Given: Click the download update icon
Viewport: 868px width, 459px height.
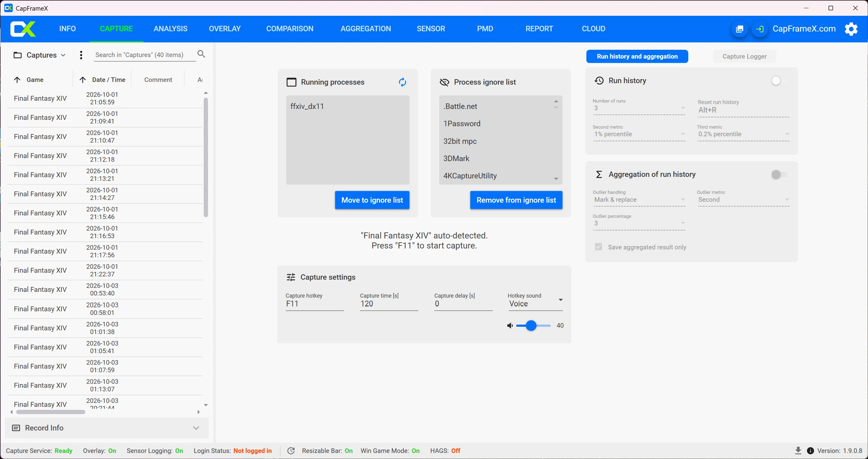Looking at the screenshot, I should [x=798, y=451].
